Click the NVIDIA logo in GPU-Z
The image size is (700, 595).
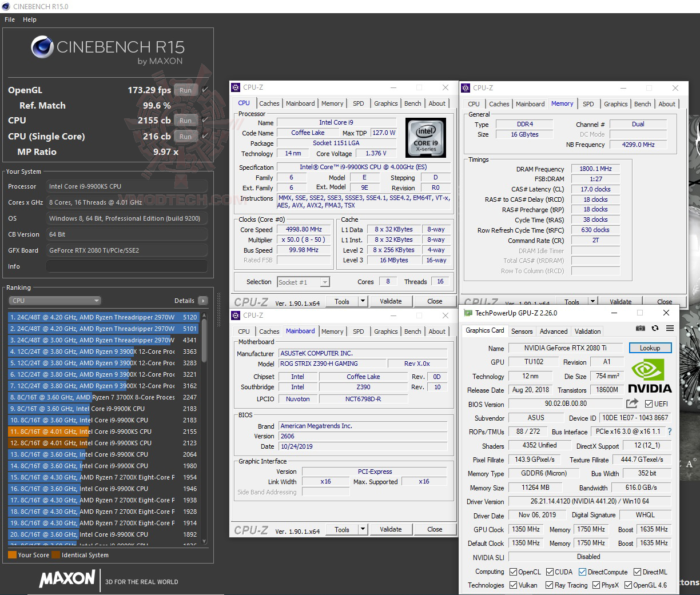[x=650, y=376]
